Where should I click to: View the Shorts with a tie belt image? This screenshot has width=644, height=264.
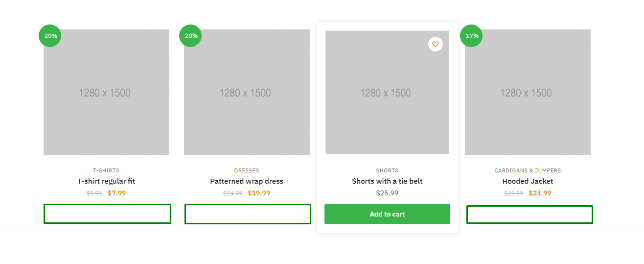tap(387, 93)
